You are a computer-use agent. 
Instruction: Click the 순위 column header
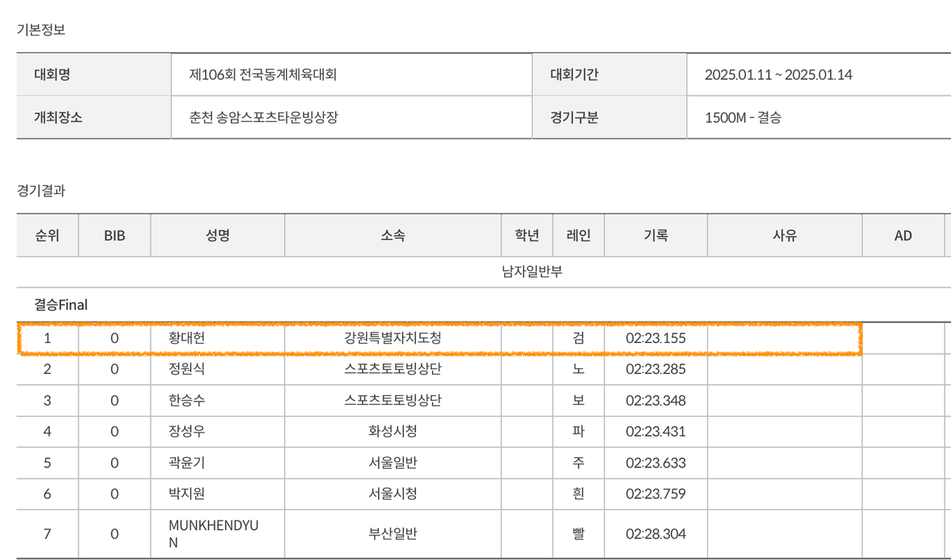(x=47, y=235)
